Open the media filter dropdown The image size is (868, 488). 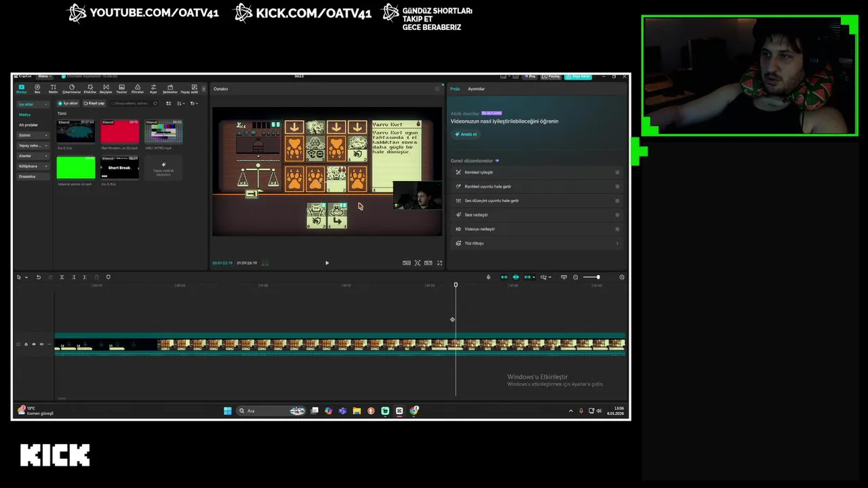coord(193,103)
